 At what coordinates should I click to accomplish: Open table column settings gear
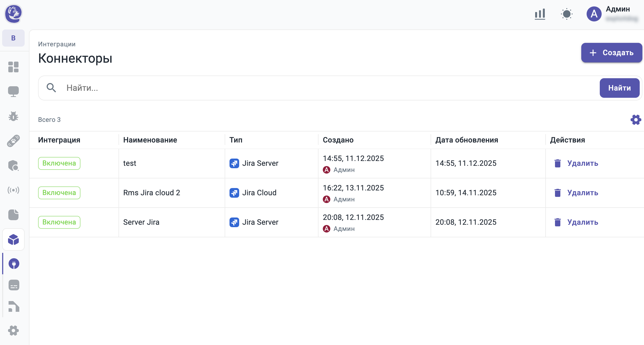click(635, 120)
